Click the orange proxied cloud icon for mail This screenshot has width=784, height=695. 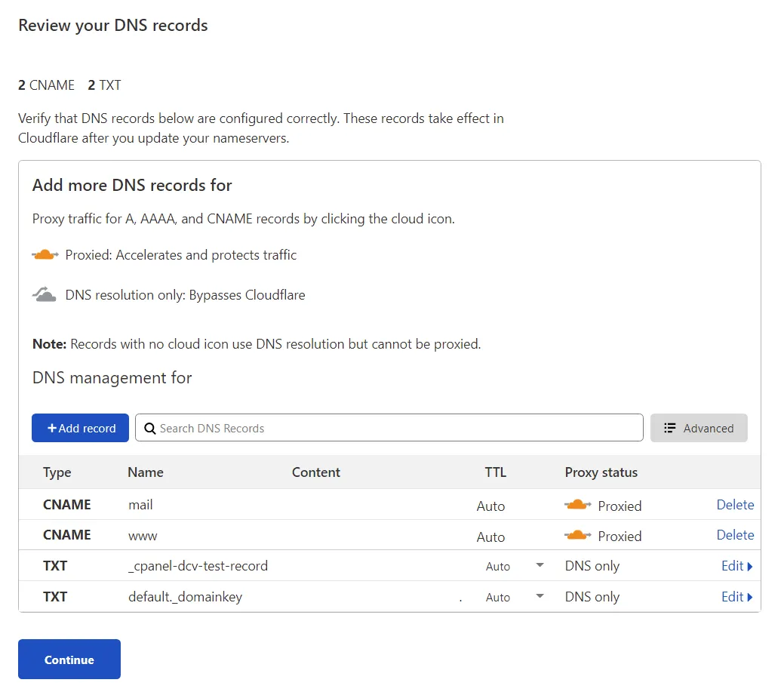pyautogui.click(x=577, y=505)
